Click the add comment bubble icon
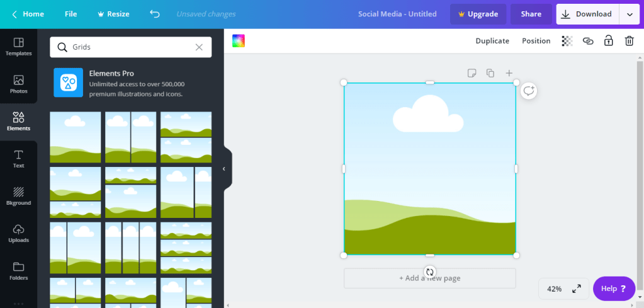 (x=529, y=91)
